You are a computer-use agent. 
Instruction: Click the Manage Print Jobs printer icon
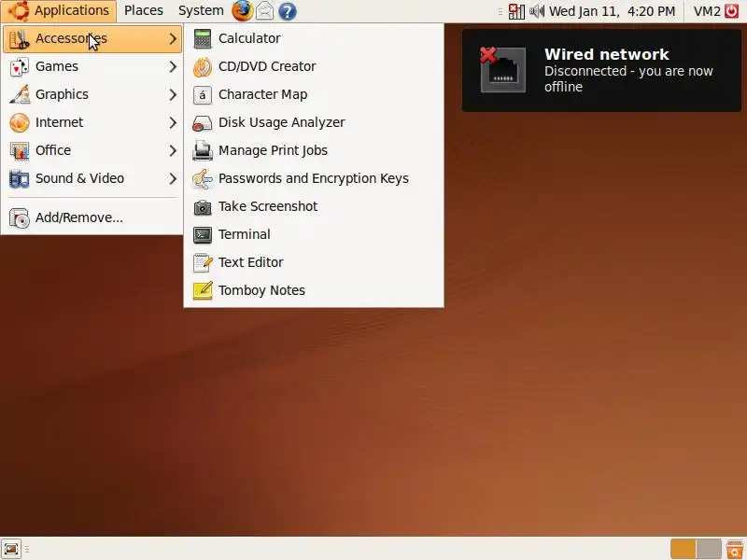203,150
